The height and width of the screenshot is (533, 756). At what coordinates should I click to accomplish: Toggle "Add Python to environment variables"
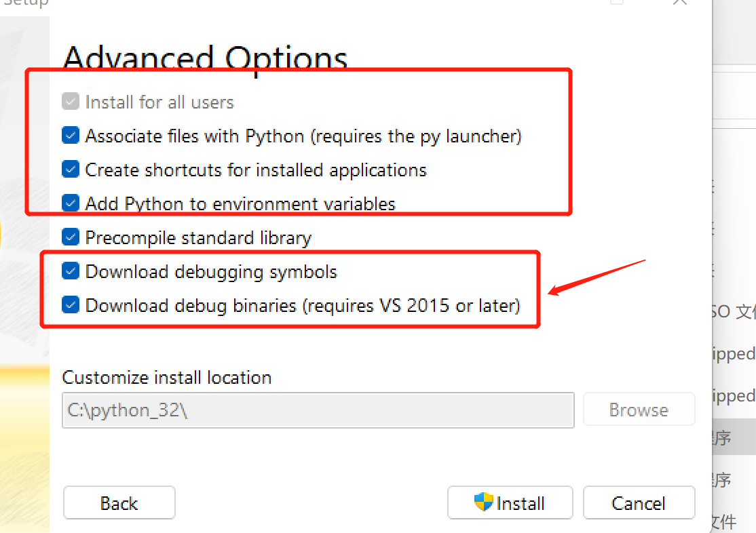coord(71,203)
